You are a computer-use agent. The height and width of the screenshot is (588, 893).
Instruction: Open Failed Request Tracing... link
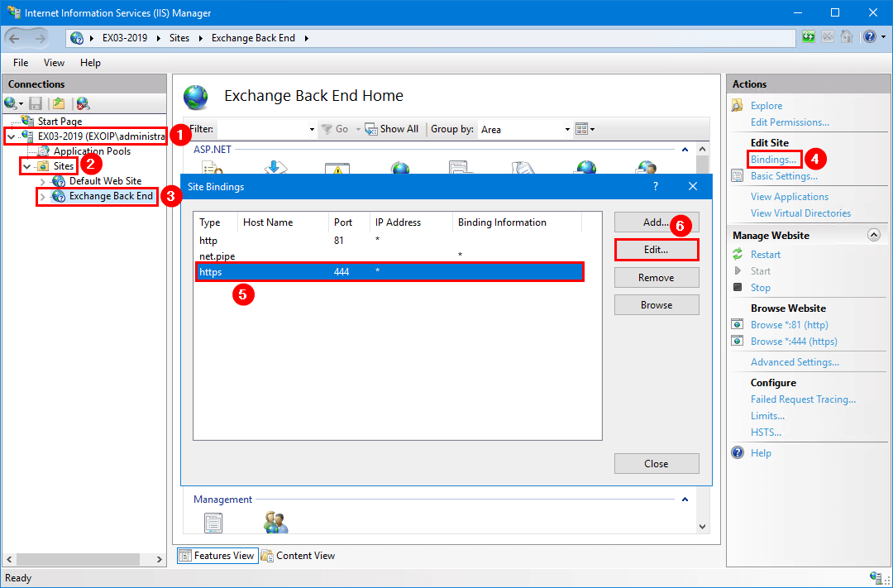(x=803, y=399)
